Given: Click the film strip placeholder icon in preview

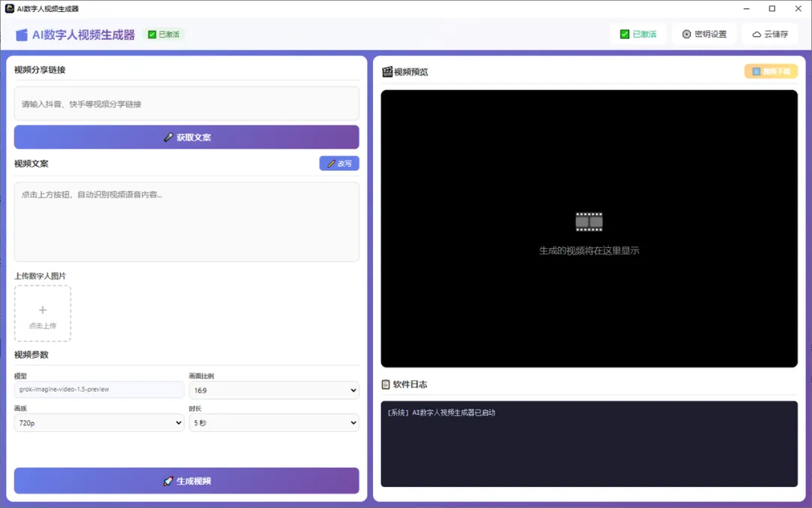Looking at the screenshot, I should pos(589,222).
